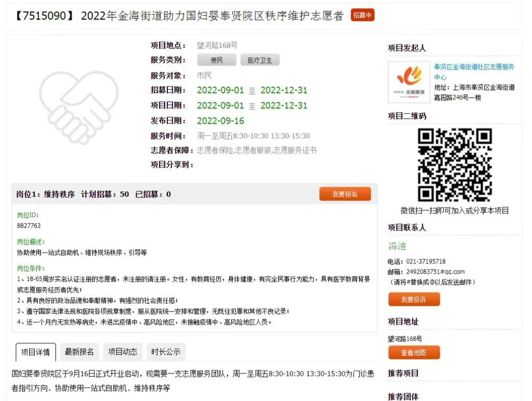Click the 推荐团体 section heading
The width and height of the screenshot is (532, 401).
point(403,396)
